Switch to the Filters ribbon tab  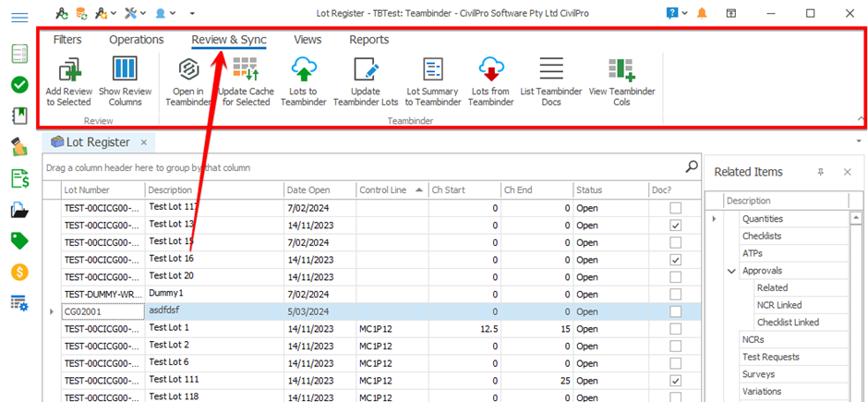pyautogui.click(x=67, y=40)
